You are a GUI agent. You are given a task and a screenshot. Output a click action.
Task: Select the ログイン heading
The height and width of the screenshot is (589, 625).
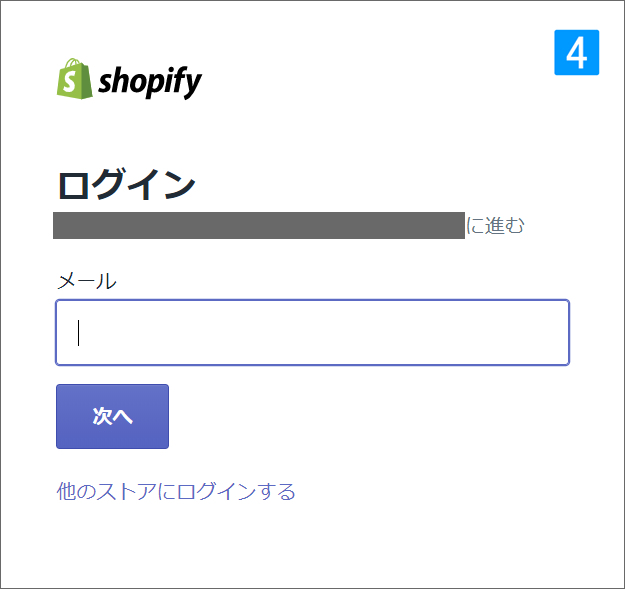pyautogui.click(x=127, y=184)
